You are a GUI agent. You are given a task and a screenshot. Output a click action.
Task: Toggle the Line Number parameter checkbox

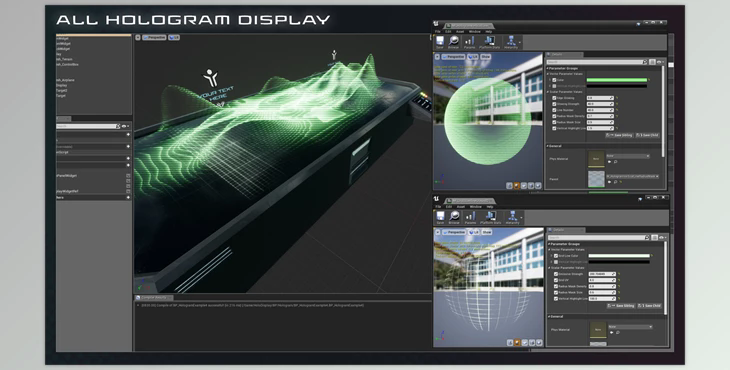point(554,110)
